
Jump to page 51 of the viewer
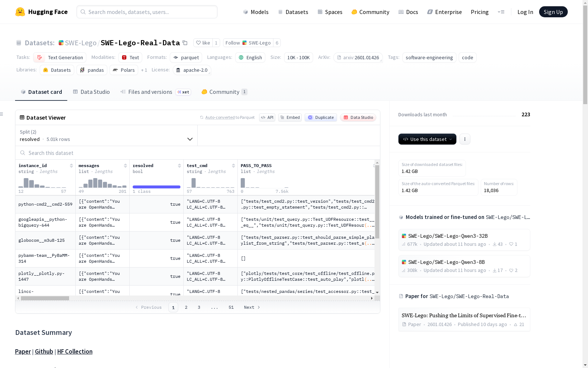(231, 307)
